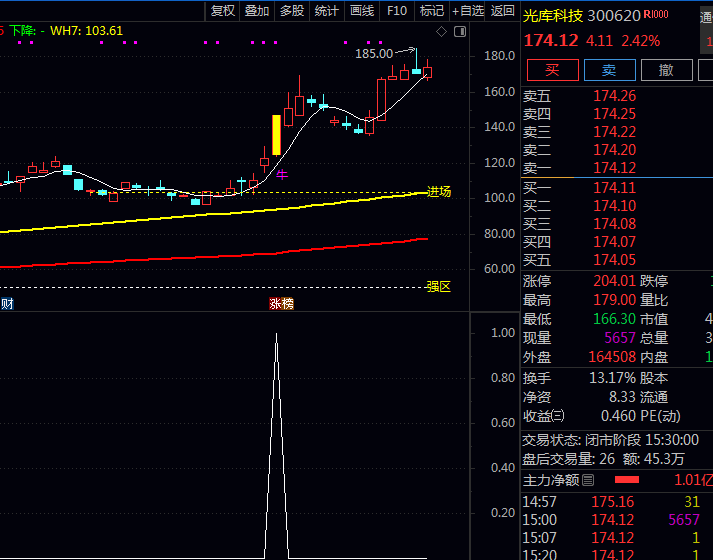Click the 交易状态 闭市阶段 line

tap(610, 440)
